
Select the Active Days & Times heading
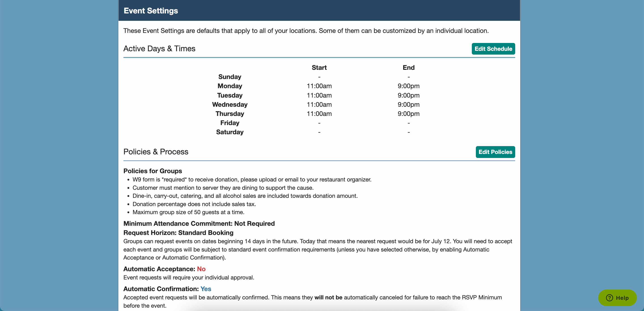(159, 49)
